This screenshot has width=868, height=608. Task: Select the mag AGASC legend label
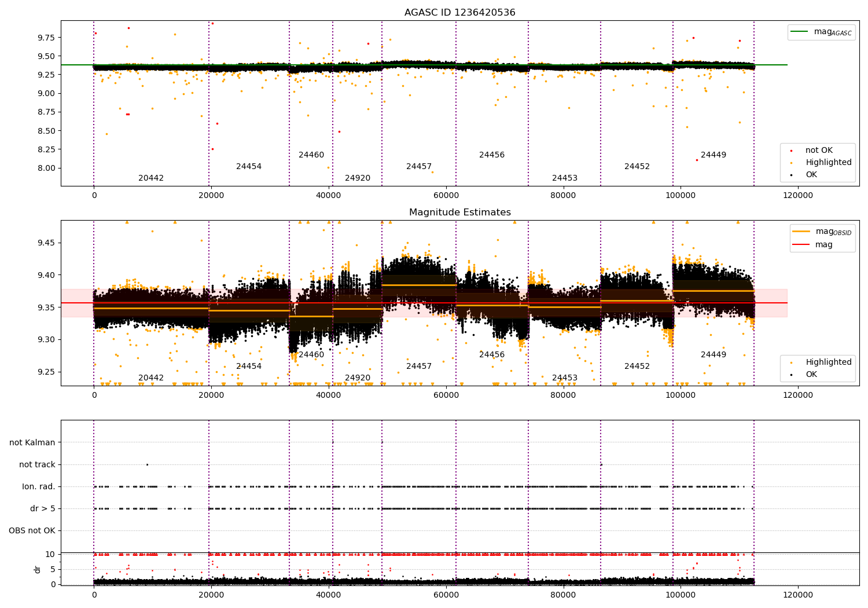(833, 32)
